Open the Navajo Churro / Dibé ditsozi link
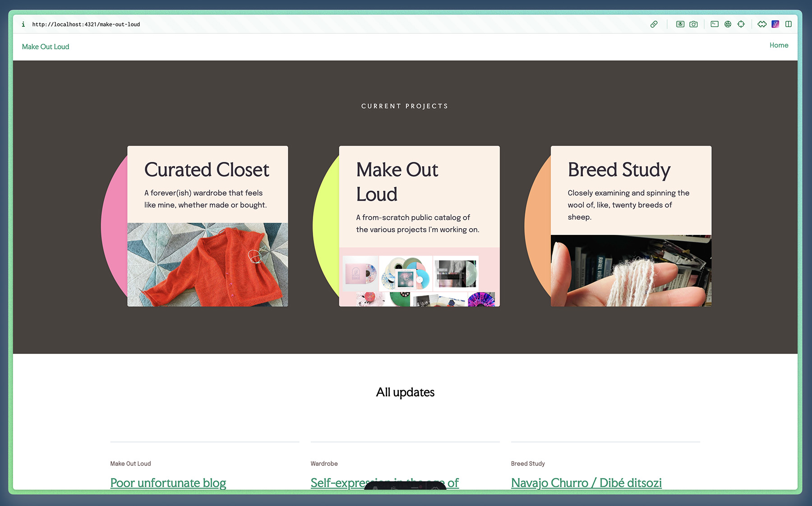The image size is (812, 506). [x=586, y=483]
